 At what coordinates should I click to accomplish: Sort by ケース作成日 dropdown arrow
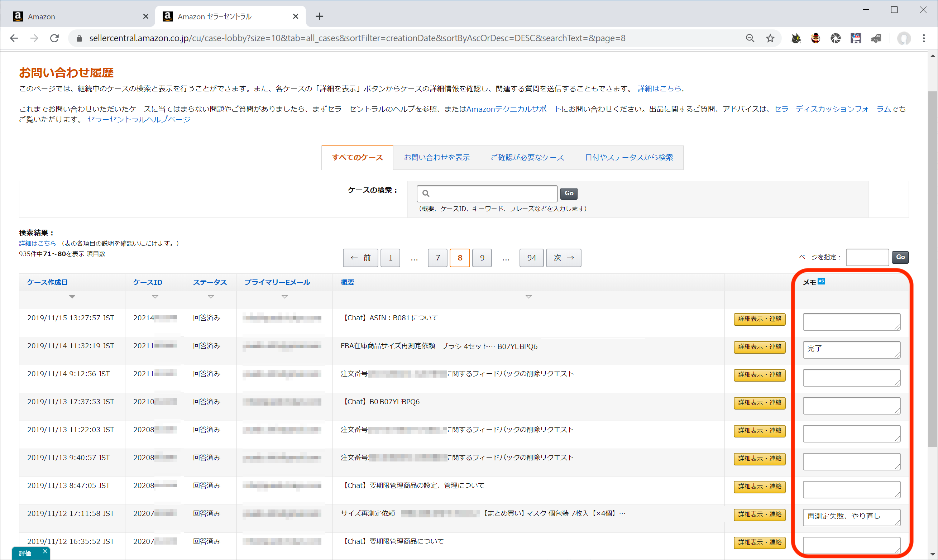(72, 297)
